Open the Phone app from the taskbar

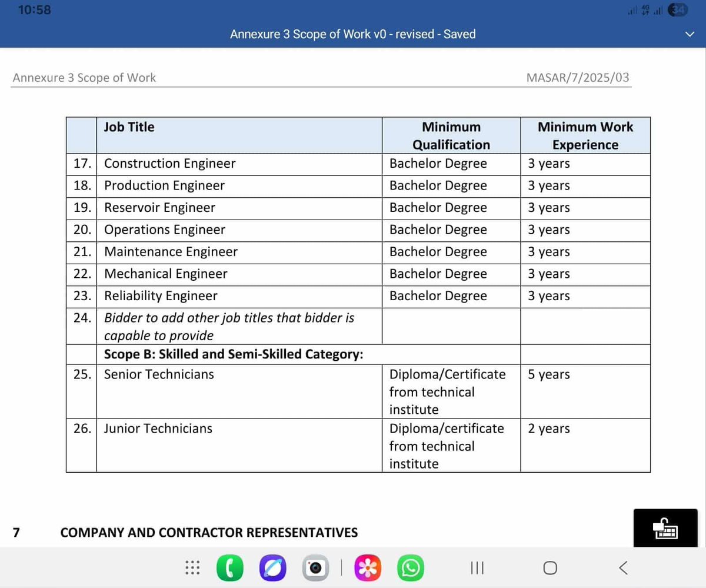click(229, 567)
